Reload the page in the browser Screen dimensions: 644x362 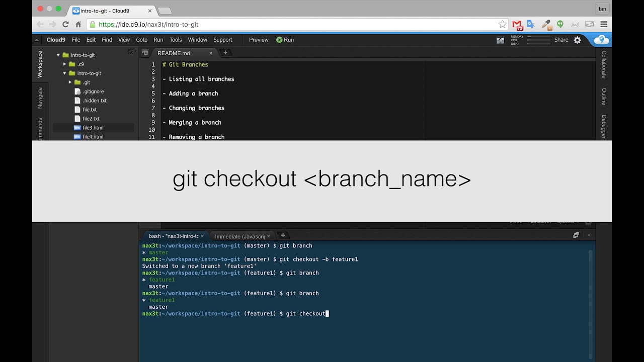click(65, 24)
